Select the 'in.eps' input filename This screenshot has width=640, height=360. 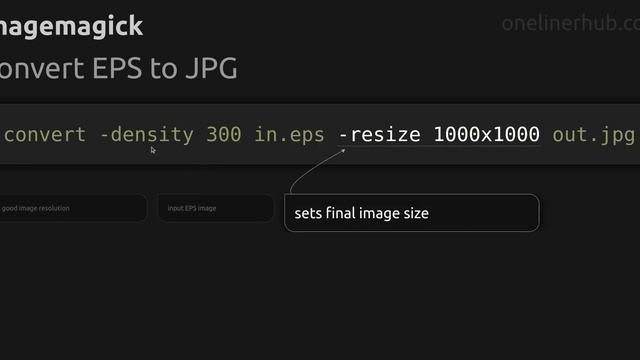289,135
